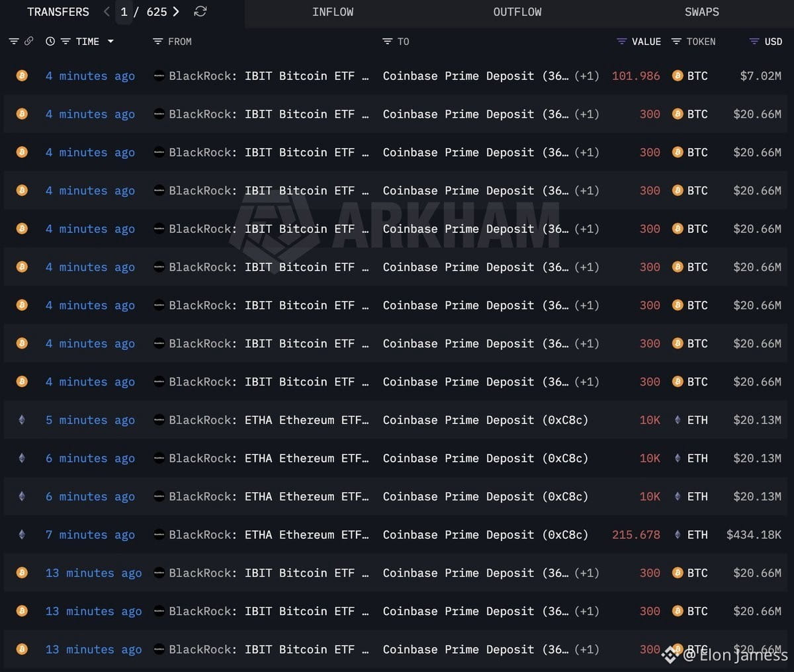Open the timestamp in the 101.986 BTC row

click(90, 76)
